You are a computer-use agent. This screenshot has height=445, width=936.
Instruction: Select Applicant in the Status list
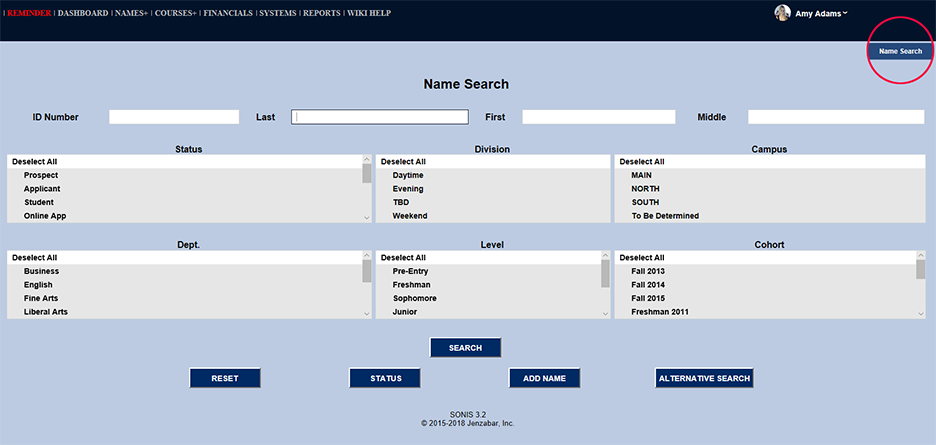tap(42, 189)
